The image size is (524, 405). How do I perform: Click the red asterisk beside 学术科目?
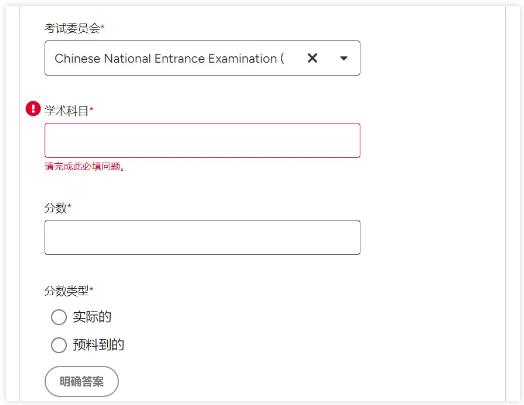[x=91, y=108]
